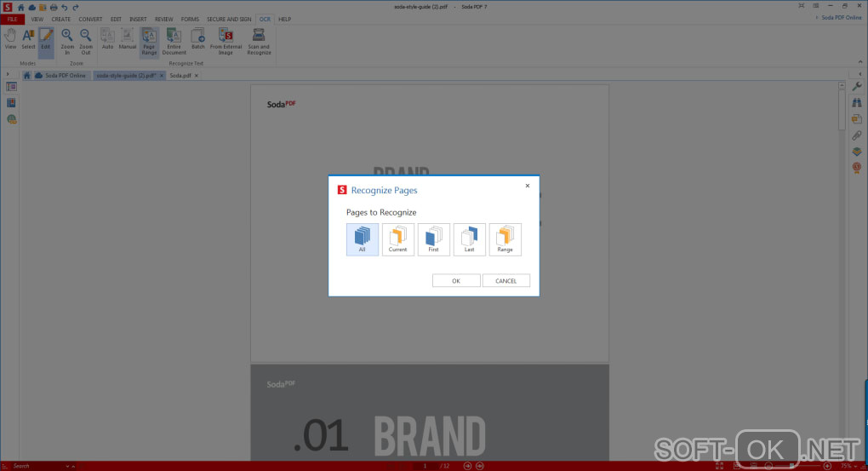The image size is (868, 471).
Task: Click Redo arrow in quick access bar
Action: [76, 7]
